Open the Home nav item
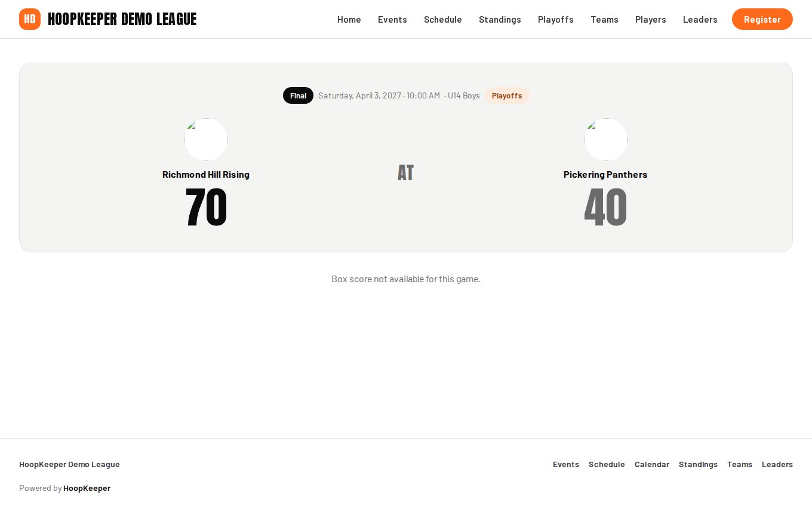This screenshot has width=812, height=513. click(x=349, y=20)
